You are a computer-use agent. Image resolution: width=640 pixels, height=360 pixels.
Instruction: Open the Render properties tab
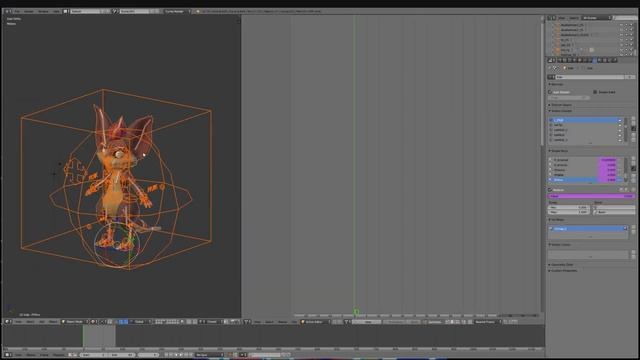click(x=560, y=60)
